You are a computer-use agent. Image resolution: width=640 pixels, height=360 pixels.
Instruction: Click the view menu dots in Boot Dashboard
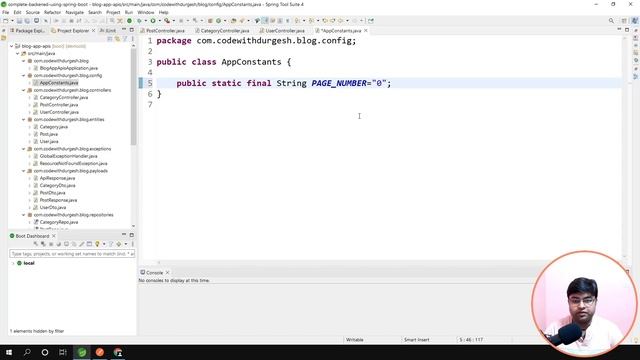coord(133,244)
